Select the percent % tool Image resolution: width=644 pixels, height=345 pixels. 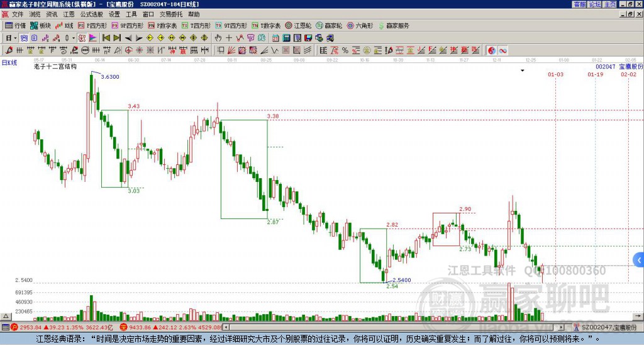tap(345, 50)
